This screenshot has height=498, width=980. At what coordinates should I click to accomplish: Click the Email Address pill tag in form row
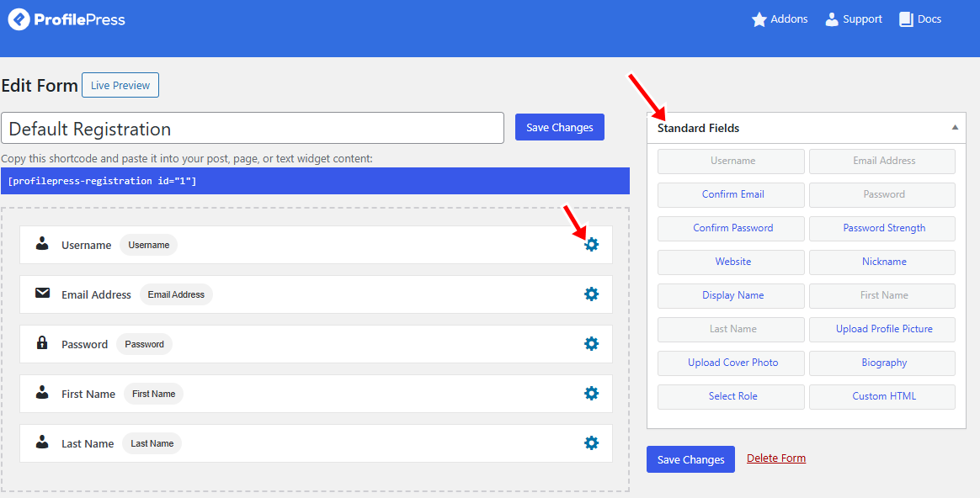(x=176, y=294)
